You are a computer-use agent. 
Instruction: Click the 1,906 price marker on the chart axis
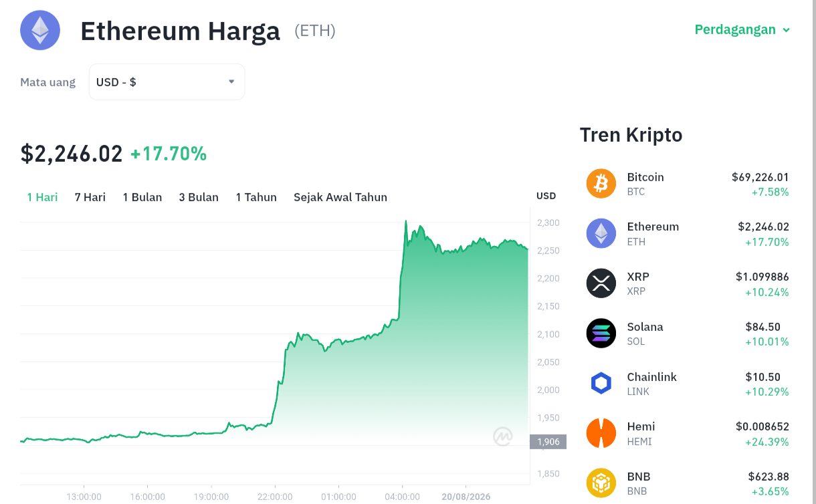pos(548,441)
